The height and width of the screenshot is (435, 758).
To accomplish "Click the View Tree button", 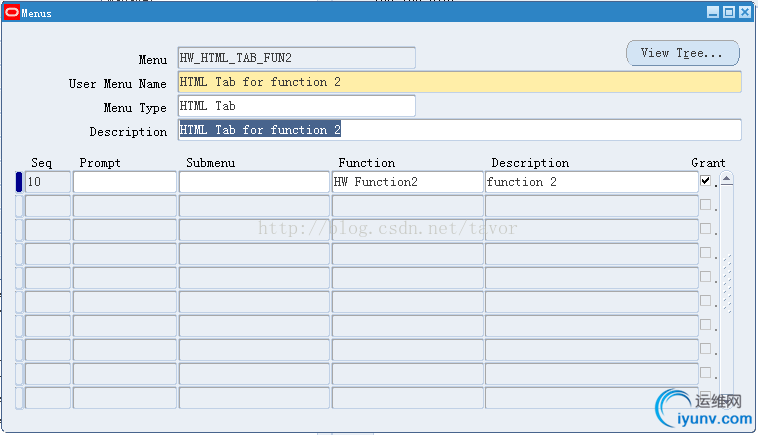I will [x=682, y=53].
